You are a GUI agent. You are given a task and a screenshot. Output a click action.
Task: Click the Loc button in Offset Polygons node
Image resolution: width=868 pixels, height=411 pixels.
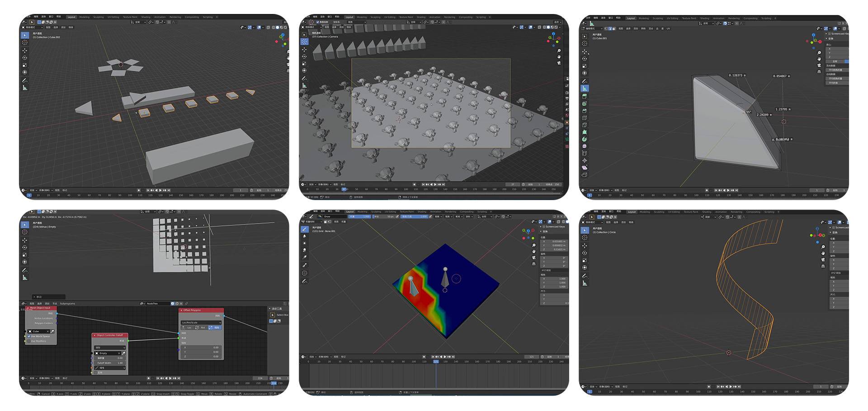click(187, 327)
